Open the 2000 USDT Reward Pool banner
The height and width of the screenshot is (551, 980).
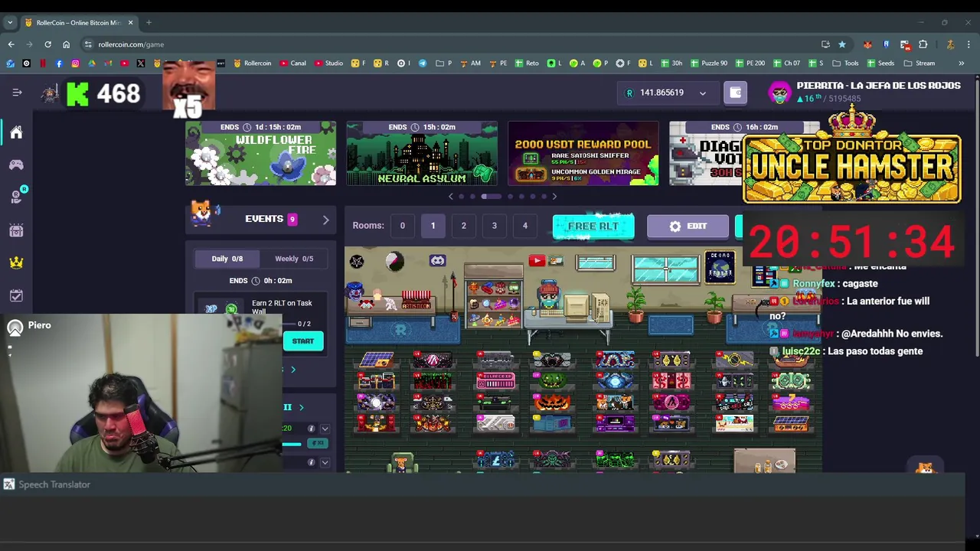coord(583,153)
